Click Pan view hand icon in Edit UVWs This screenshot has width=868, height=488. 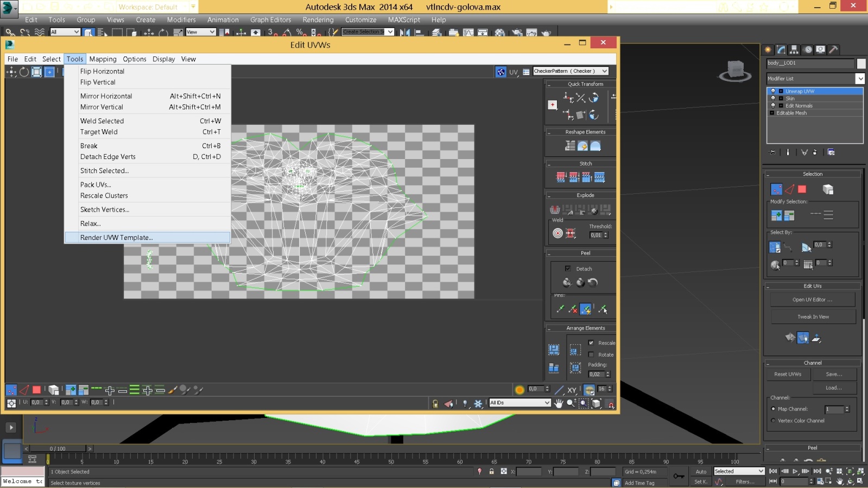[559, 403]
